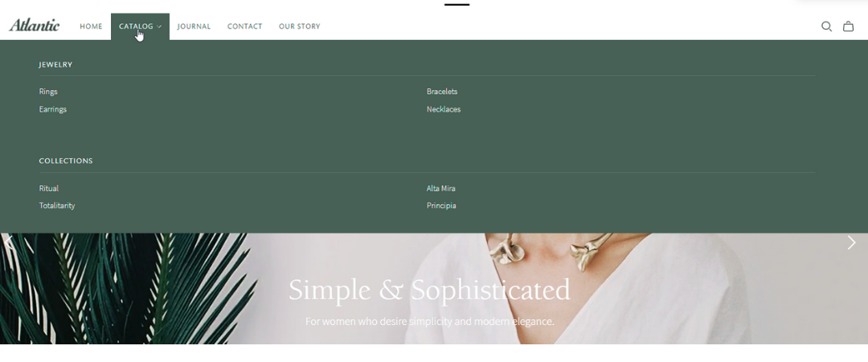The height and width of the screenshot is (362, 868).
Task: Go to previous slide with left arrow
Action: (x=8, y=242)
